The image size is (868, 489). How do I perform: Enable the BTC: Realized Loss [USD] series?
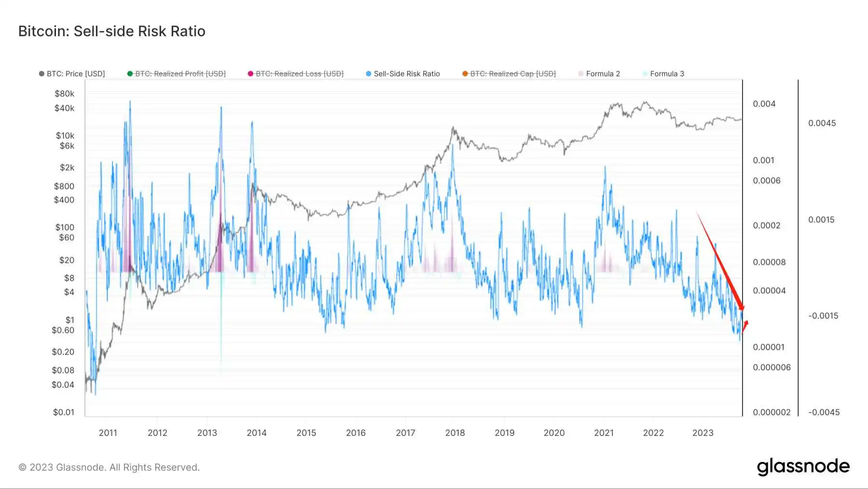tap(299, 74)
